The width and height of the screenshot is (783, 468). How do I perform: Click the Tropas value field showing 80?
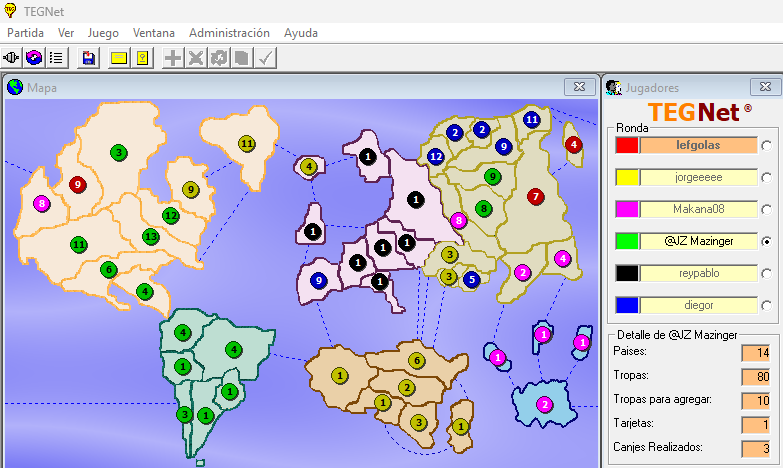coord(756,377)
